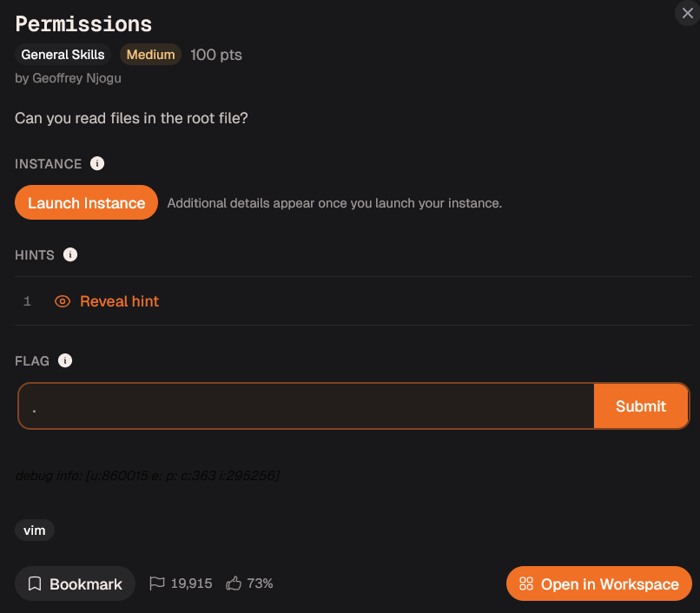Viewport: 700px width, 613px height.
Task: Open author Geoffrey Njogu's name
Action: [x=76, y=78]
